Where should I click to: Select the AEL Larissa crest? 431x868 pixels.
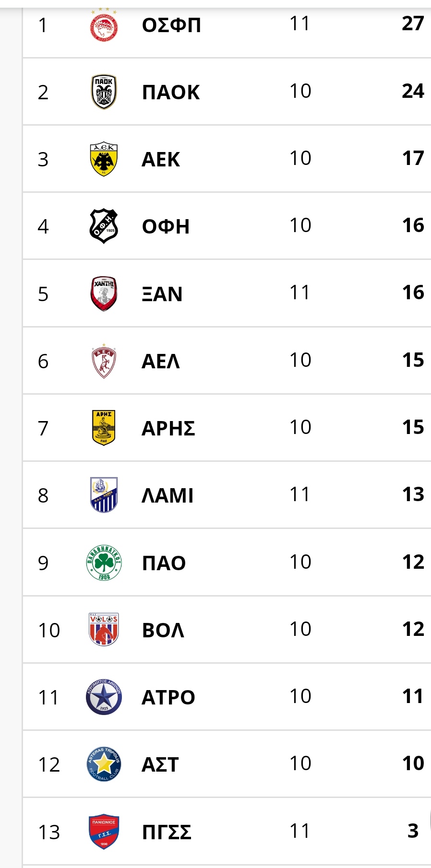pyautogui.click(x=104, y=361)
